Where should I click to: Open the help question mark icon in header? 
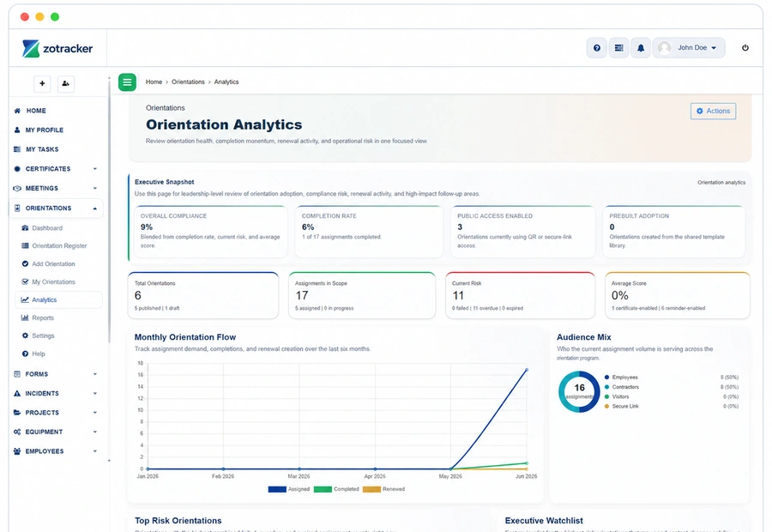coord(597,48)
